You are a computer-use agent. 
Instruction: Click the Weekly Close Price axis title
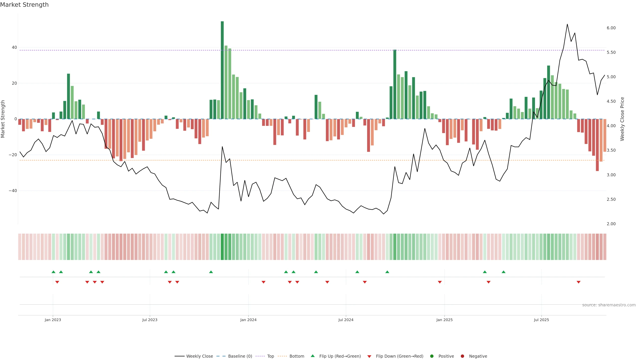click(x=622, y=119)
